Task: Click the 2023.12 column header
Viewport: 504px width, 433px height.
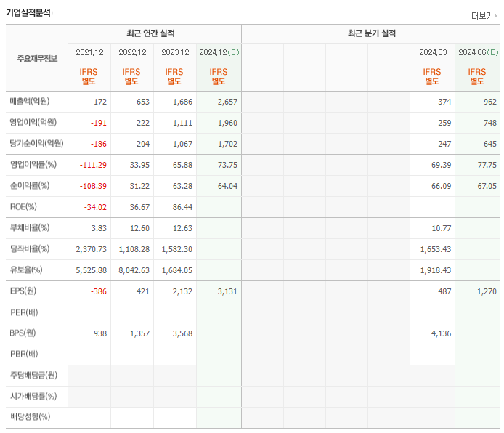Action: pos(175,52)
